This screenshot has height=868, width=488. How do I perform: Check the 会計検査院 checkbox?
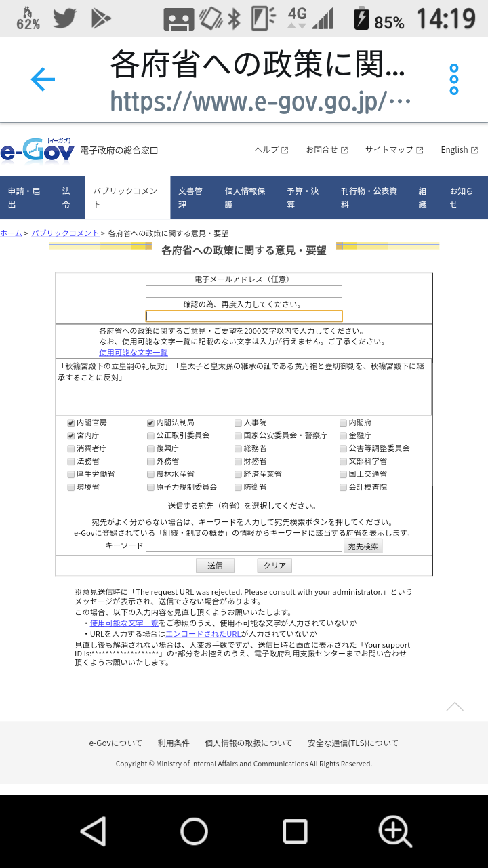343,487
